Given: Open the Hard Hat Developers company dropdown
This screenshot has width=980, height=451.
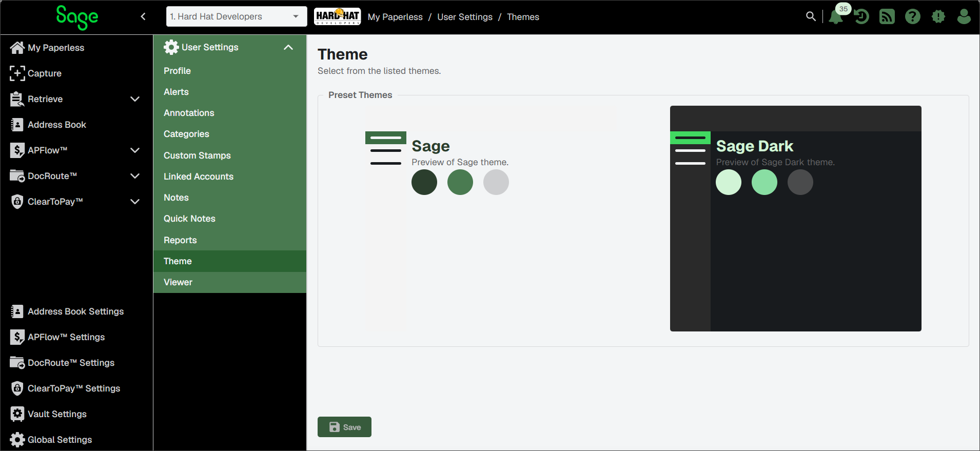Looking at the screenshot, I should click(x=237, y=16).
